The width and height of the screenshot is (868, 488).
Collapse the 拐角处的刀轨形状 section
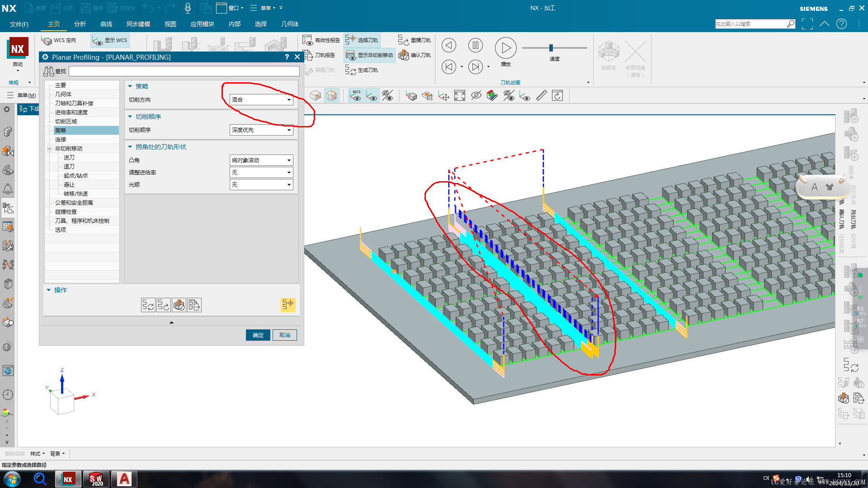point(157,147)
